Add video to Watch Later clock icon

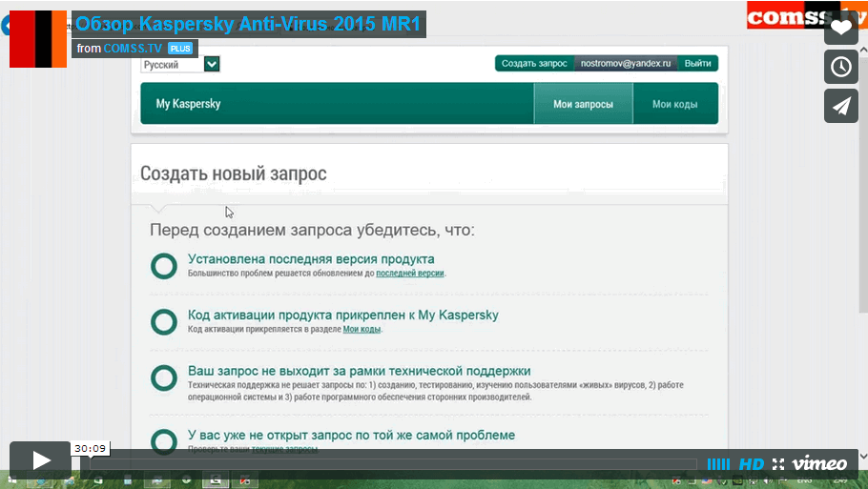[841, 67]
